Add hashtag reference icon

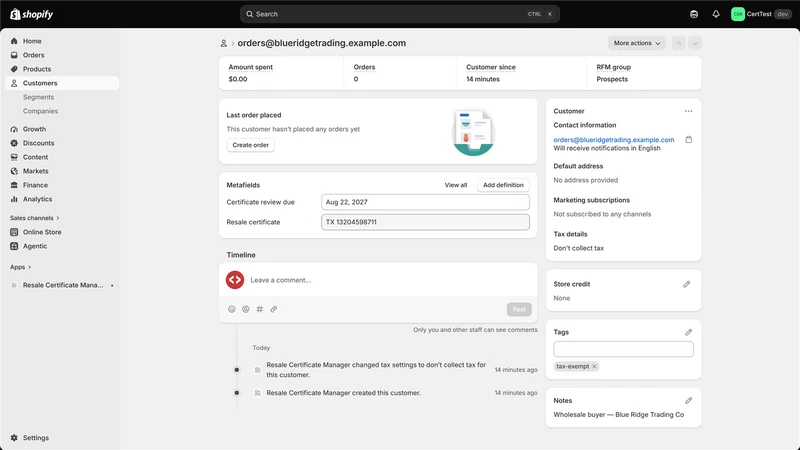(260, 309)
